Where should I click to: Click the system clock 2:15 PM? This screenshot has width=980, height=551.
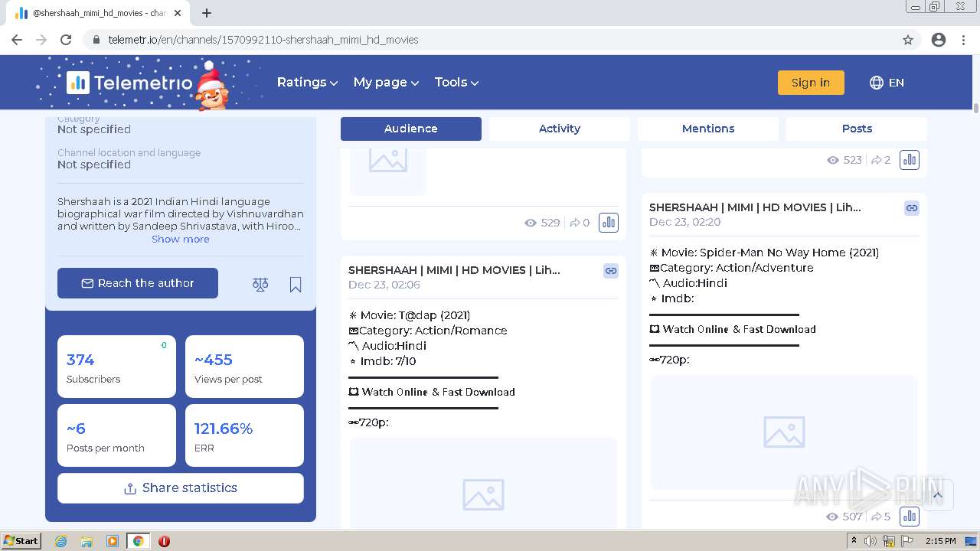pyautogui.click(x=941, y=541)
